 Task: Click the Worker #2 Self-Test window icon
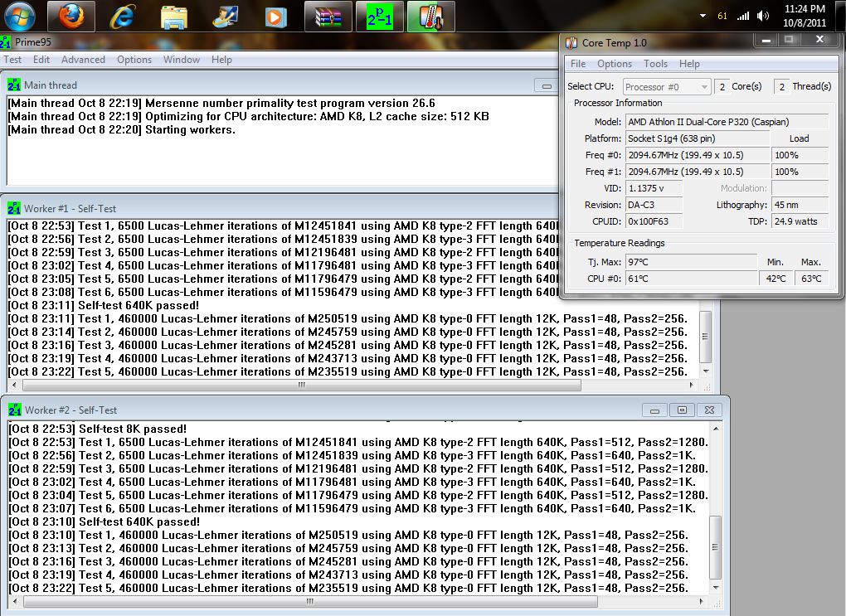coord(15,410)
